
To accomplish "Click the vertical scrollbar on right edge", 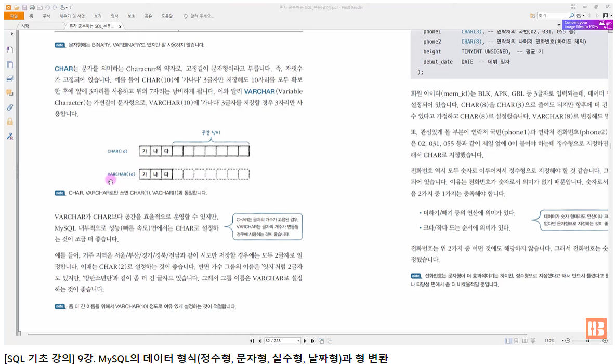I will click(610, 146).
